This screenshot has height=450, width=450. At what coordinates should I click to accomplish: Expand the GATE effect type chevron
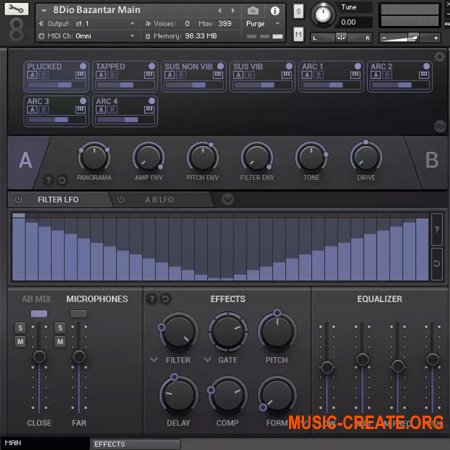pyautogui.click(x=207, y=360)
